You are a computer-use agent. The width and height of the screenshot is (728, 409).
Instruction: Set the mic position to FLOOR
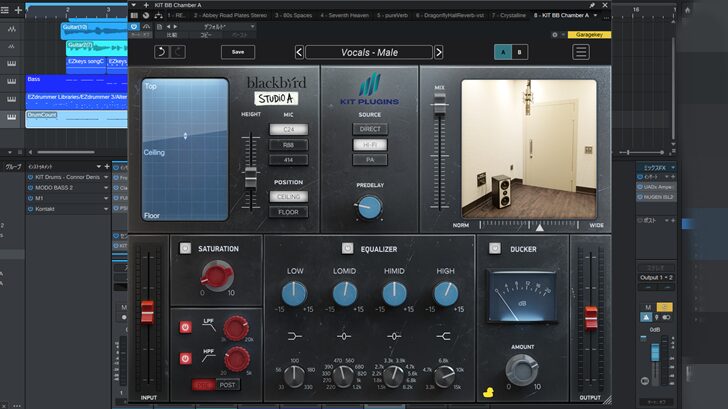288,212
